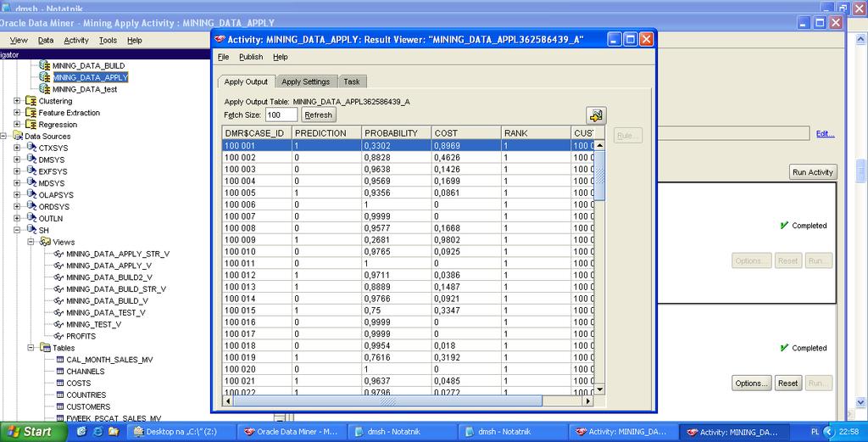The width and height of the screenshot is (868, 442).
Task: Click the Views folder icon under SH
Action: tap(46, 242)
